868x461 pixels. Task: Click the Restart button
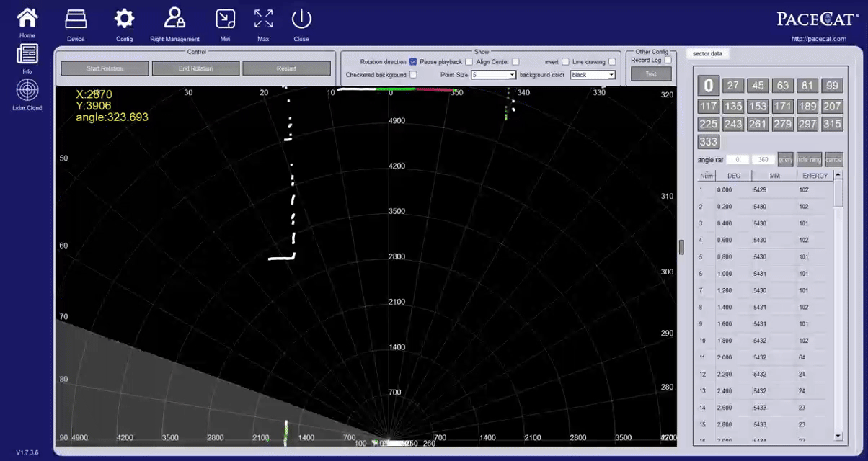click(x=286, y=68)
